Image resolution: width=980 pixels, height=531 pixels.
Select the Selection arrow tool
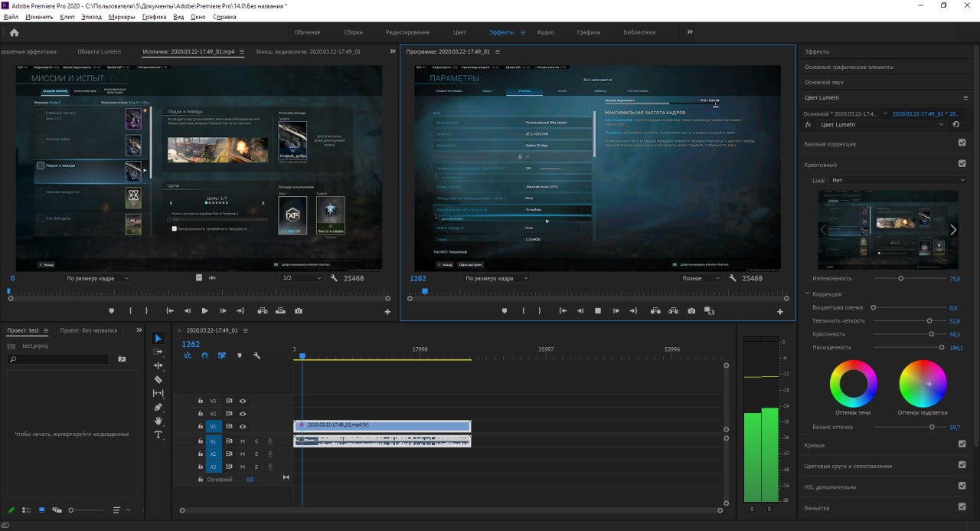(158, 338)
